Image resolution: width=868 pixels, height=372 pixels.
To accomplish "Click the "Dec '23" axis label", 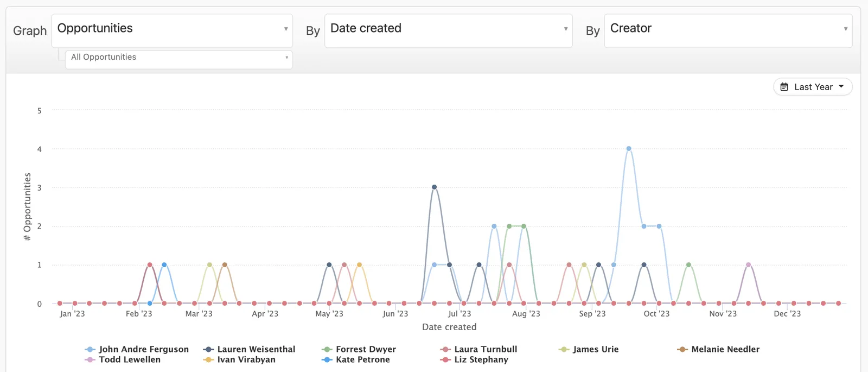I will click(787, 314).
